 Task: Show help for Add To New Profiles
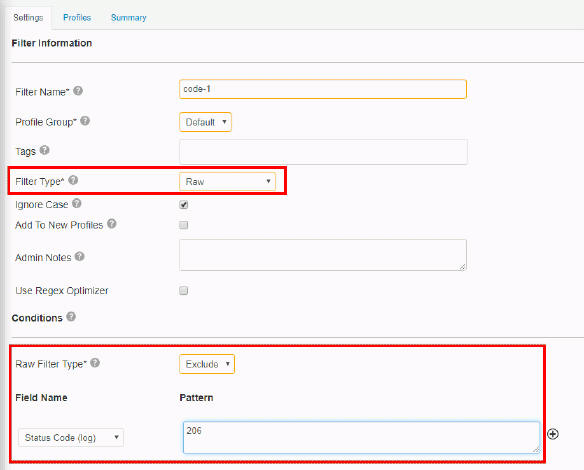(112, 224)
